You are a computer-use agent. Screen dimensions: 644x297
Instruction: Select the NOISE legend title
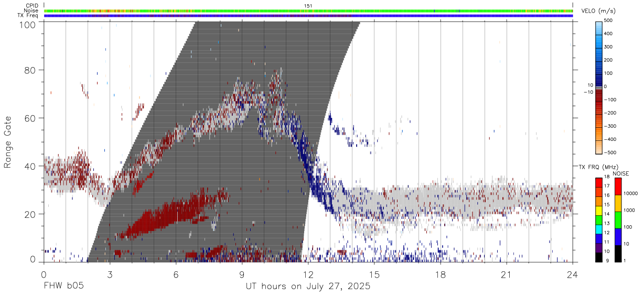coord(621,173)
